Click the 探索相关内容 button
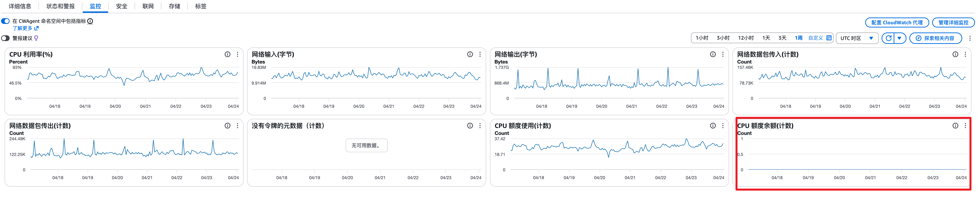This screenshot has width=980, height=202. coord(935,38)
